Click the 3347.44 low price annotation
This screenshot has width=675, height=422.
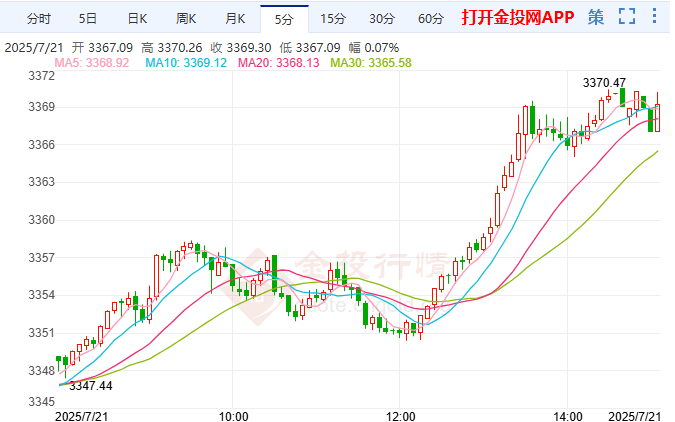(91, 385)
